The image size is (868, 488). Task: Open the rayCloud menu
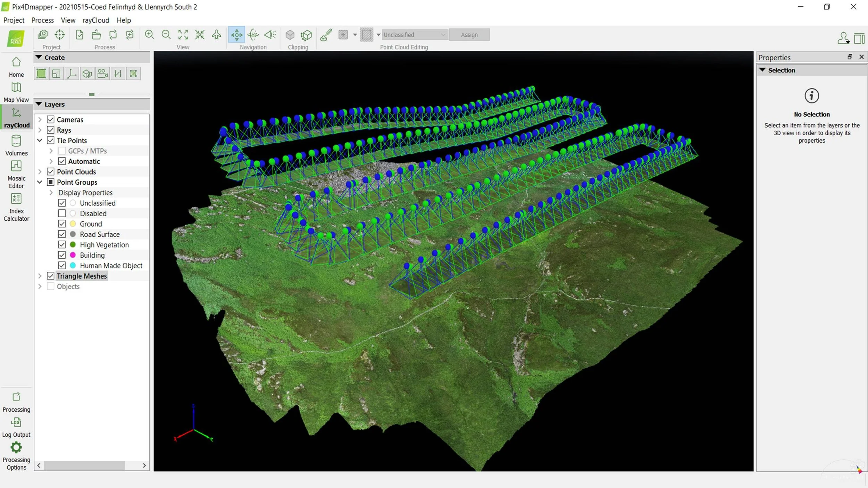pyautogui.click(x=96, y=20)
